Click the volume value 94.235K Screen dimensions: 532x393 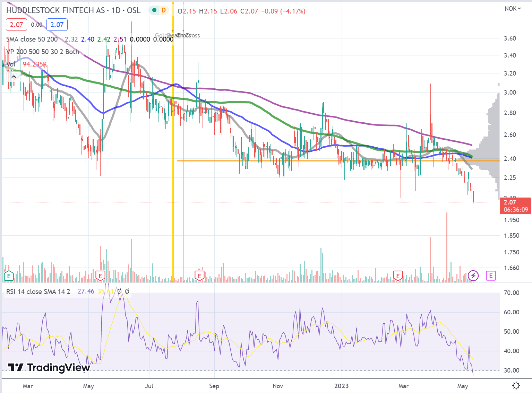click(x=35, y=64)
